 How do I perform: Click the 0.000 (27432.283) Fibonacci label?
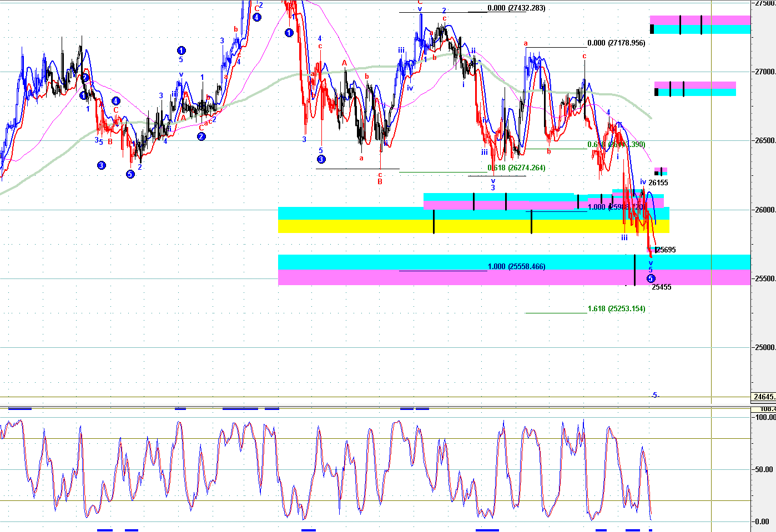click(516, 8)
